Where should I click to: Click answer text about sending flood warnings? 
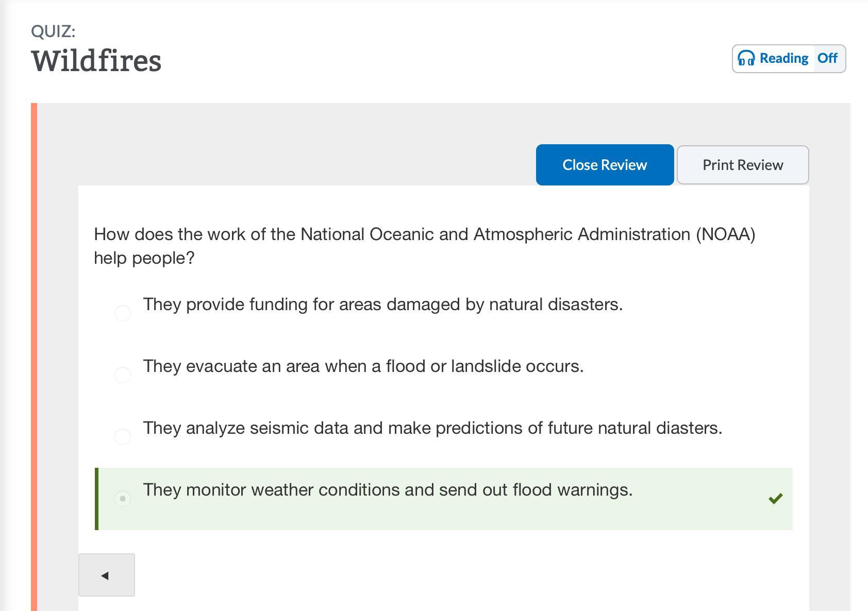click(388, 490)
